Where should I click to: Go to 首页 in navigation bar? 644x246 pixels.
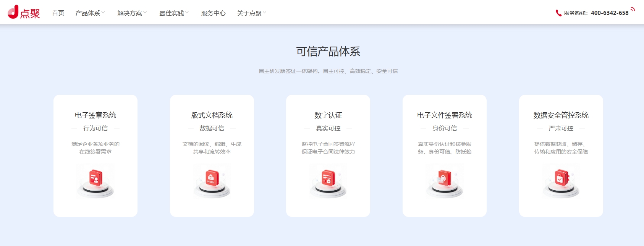[58, 13]
